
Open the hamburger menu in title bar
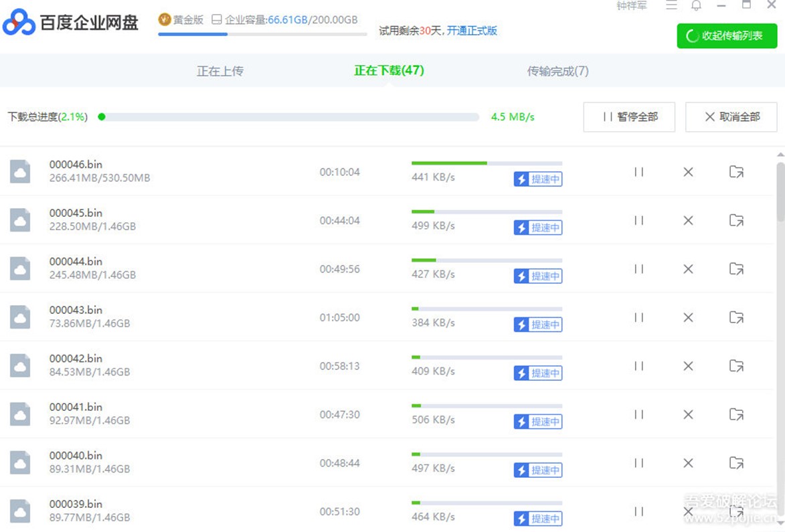[671, 6]
